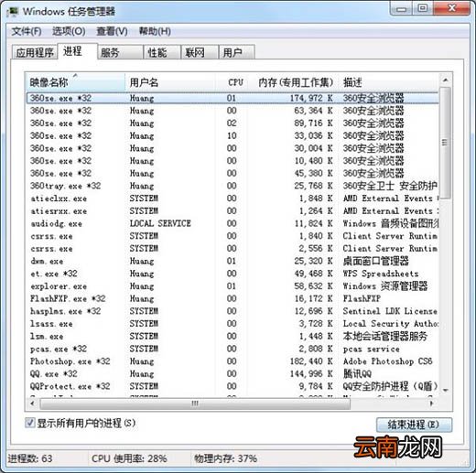Click the vertical scrollbar thumb
This screenshot has height=473, width=476.
(x=445, y=143)
